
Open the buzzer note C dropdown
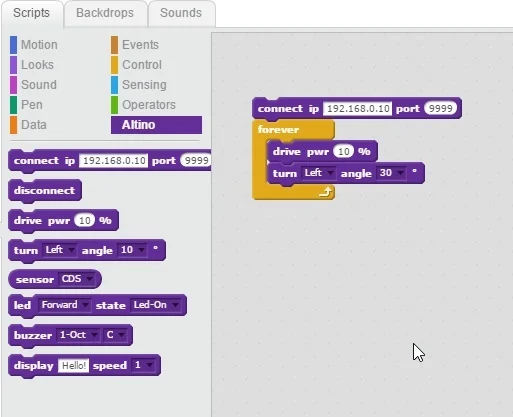[115, 335]
